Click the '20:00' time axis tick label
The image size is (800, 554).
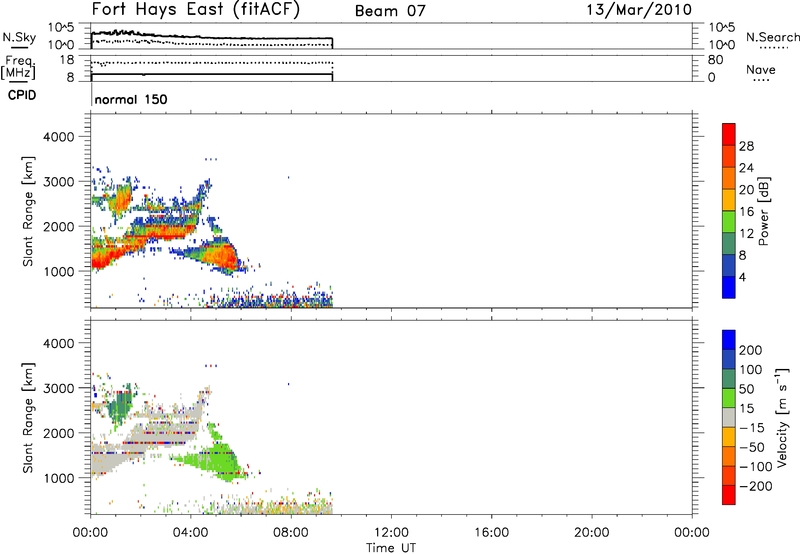(x=592, y=533)
